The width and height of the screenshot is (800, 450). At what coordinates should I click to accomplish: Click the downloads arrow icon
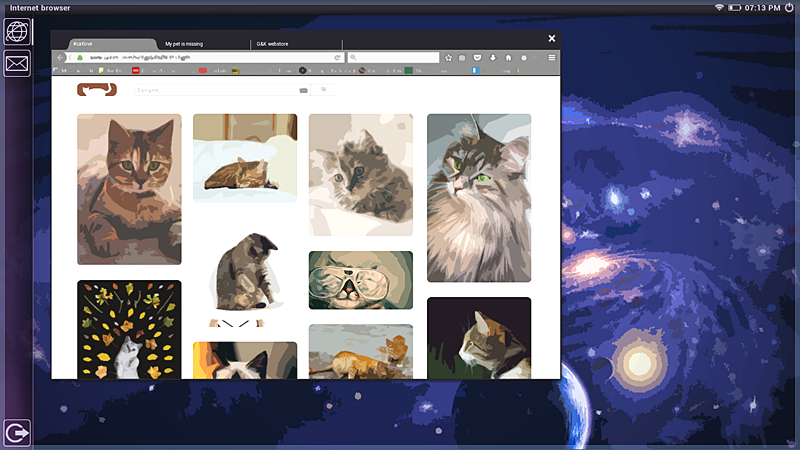click(493, 58)
